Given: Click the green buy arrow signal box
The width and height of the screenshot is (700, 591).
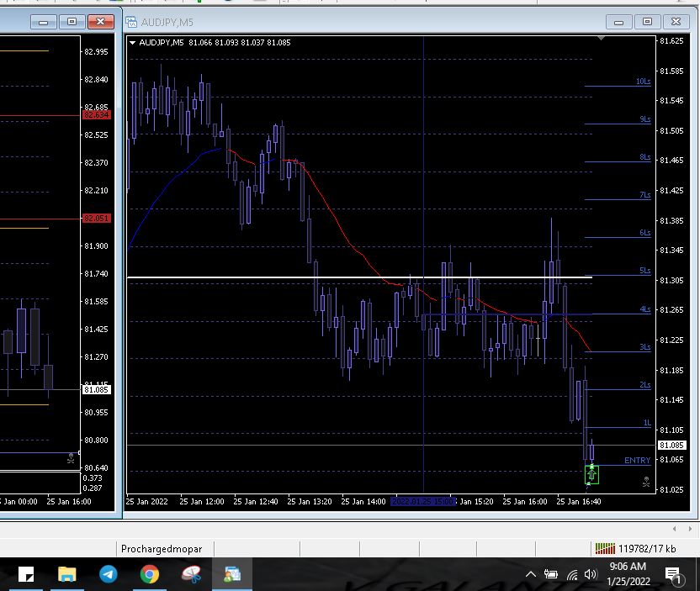Looking at the screenshot, I should pyautogui.click(x=591, y=474).
